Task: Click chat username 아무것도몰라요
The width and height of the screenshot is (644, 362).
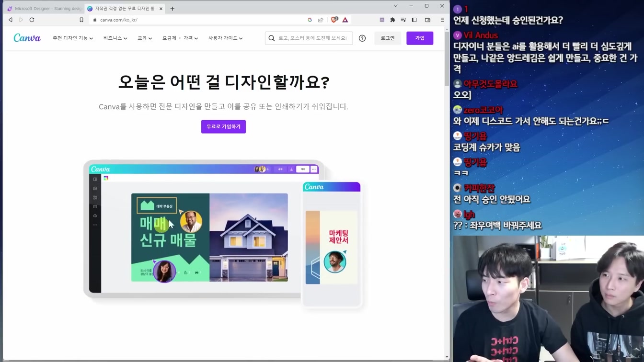Action: click(491, 84)
